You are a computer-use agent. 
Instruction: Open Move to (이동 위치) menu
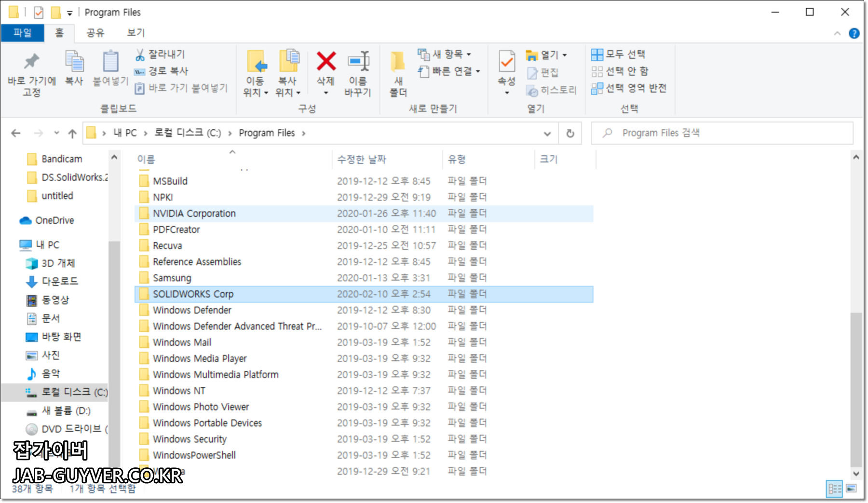256,74
